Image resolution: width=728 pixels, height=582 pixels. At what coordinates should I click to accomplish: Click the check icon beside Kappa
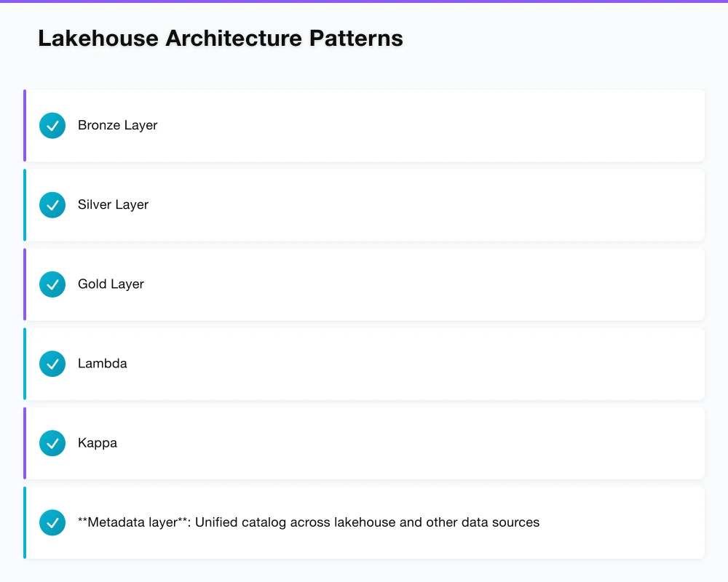pos(52,443)
